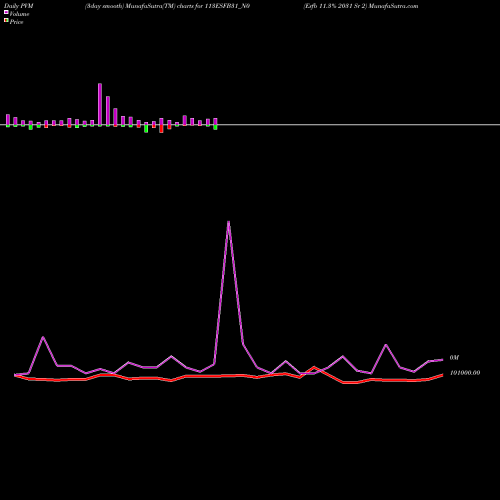This screenshot has width=500, height=500.
Task: Click the 0M volume axis label
Action: click(x=454, y=358)
